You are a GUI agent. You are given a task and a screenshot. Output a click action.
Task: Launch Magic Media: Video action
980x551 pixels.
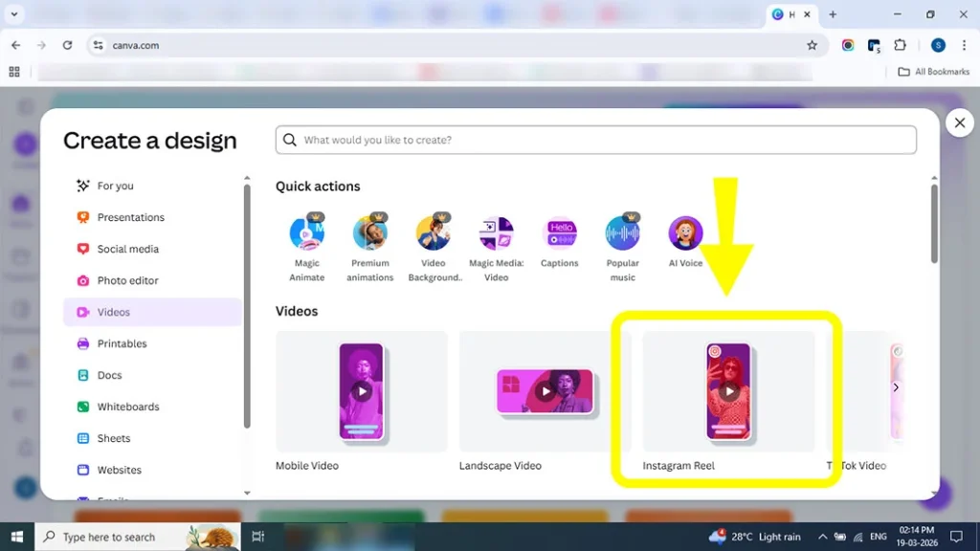496,233
